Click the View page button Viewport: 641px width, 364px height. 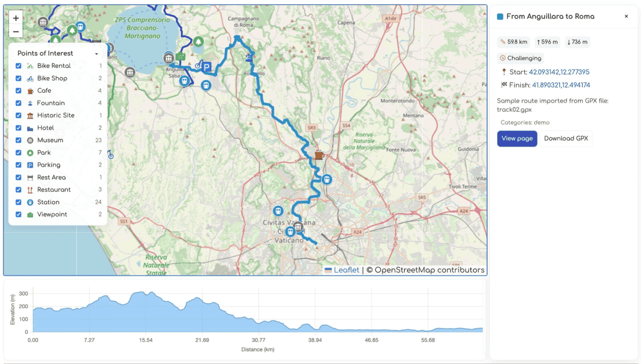pyautogui.click(x=517, y=139)
